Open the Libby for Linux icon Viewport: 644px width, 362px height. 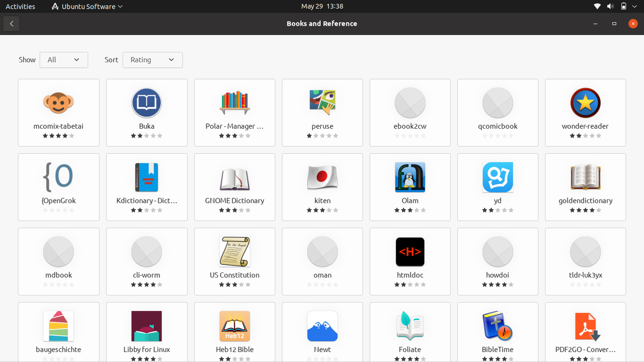[x=146, y=326]
